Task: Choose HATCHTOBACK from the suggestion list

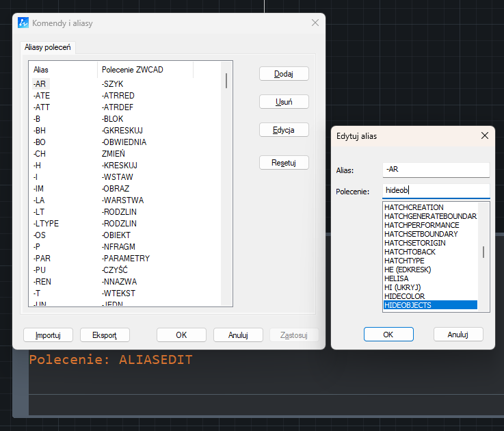Action: point(431,252)
